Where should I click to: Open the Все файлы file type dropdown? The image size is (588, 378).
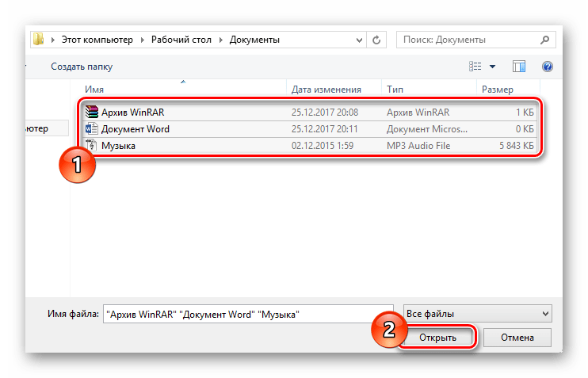[477, 314]
